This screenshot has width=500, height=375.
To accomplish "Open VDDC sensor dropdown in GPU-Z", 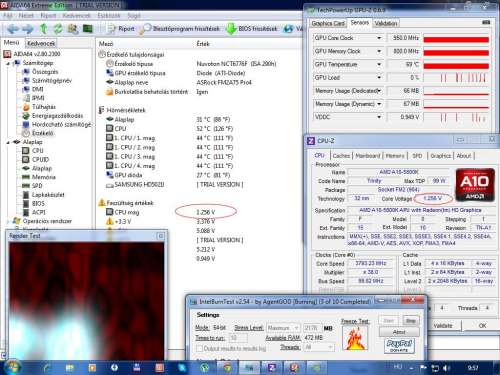I will pyautogui.click(x=379, y=117).
